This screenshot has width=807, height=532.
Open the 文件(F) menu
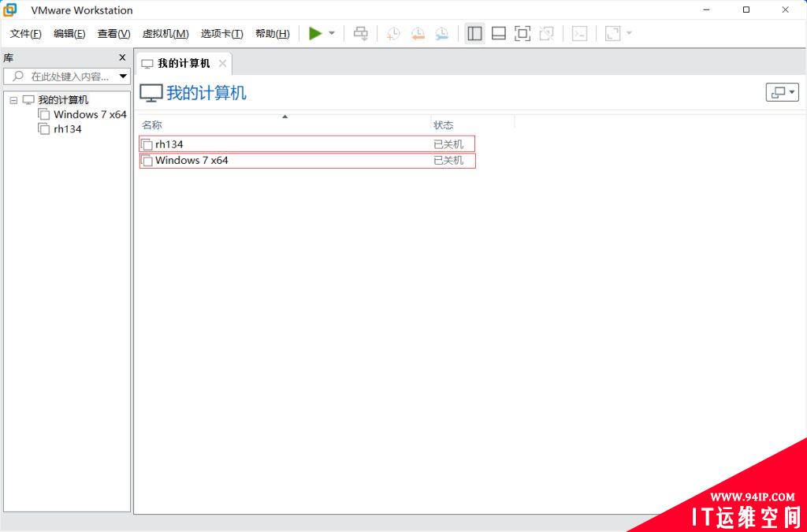pos(25,34)
